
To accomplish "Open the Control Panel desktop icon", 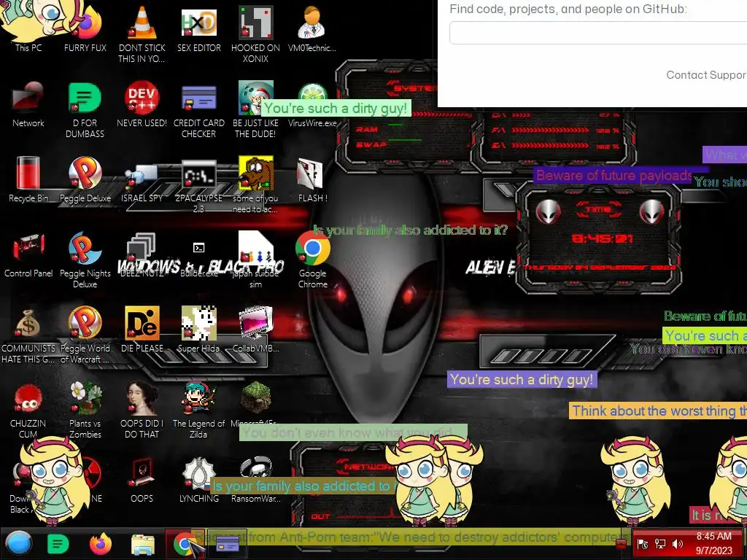I will [x=28, y=255].
